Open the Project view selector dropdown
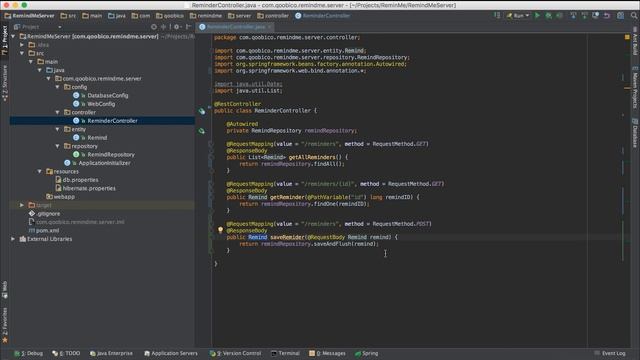Image resolution: width=640 pixels, height=360 pixels. tap(37, 27)
